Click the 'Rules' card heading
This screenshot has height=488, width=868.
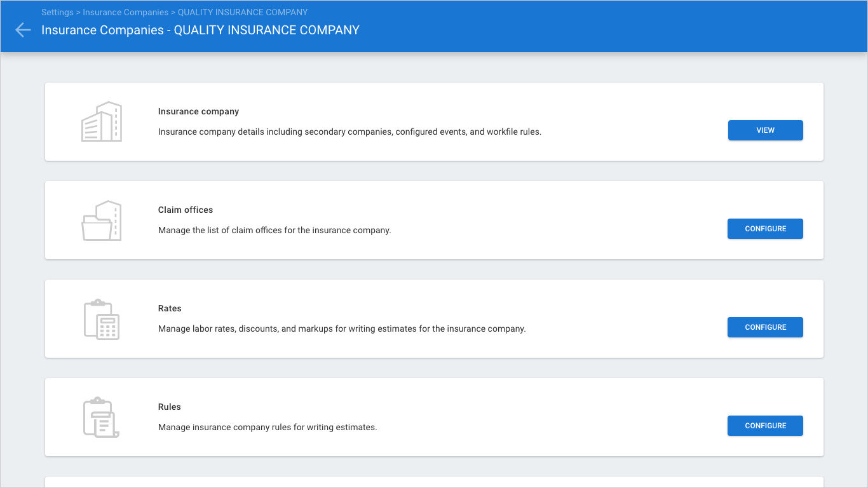point(170,407)
